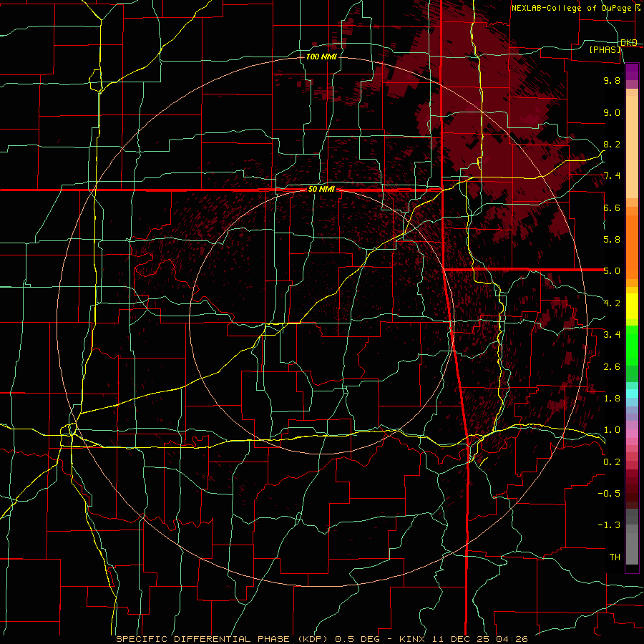Click the small flag icon after DuPage
Screen dimensions: 644x644
click(638, 8)
